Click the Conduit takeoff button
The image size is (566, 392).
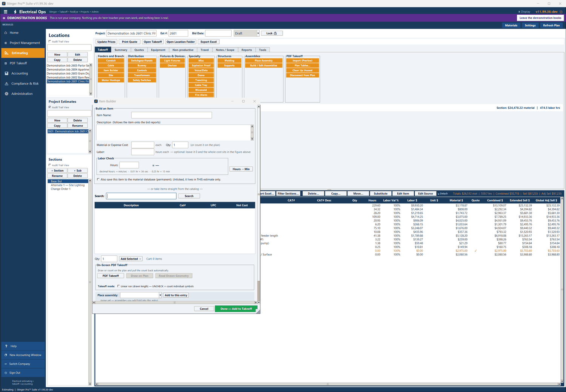[x=111, y=61]
